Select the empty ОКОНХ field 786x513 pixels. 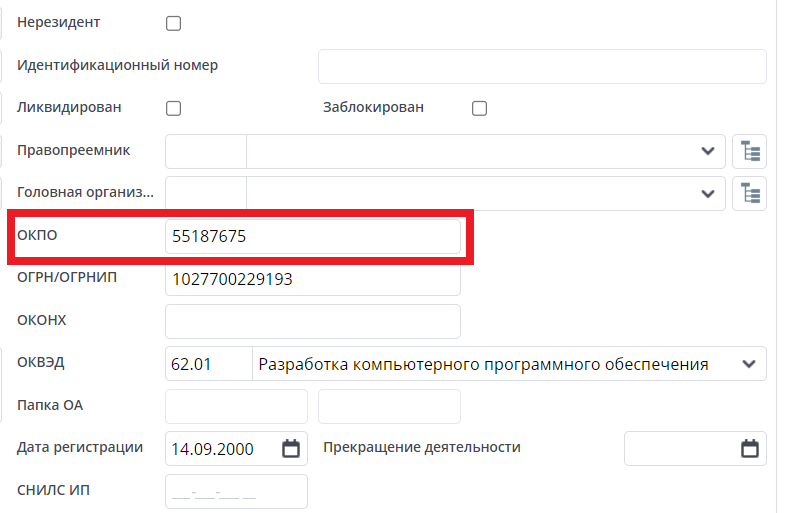click(312, 321)
